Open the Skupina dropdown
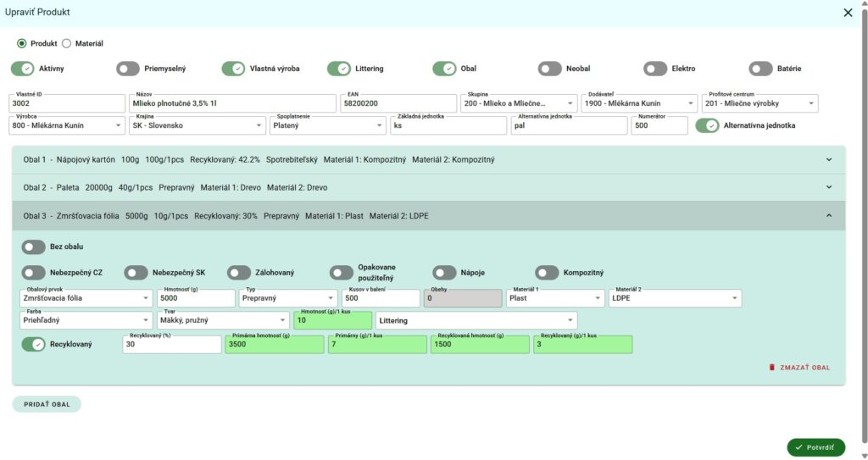Screen dimensions: 868x460 pos(519,103)
